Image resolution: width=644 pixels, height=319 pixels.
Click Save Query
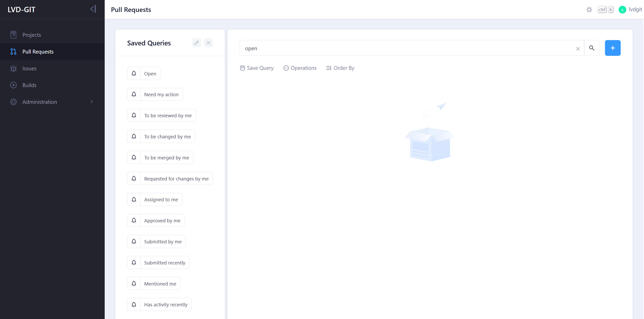(257, 68)
